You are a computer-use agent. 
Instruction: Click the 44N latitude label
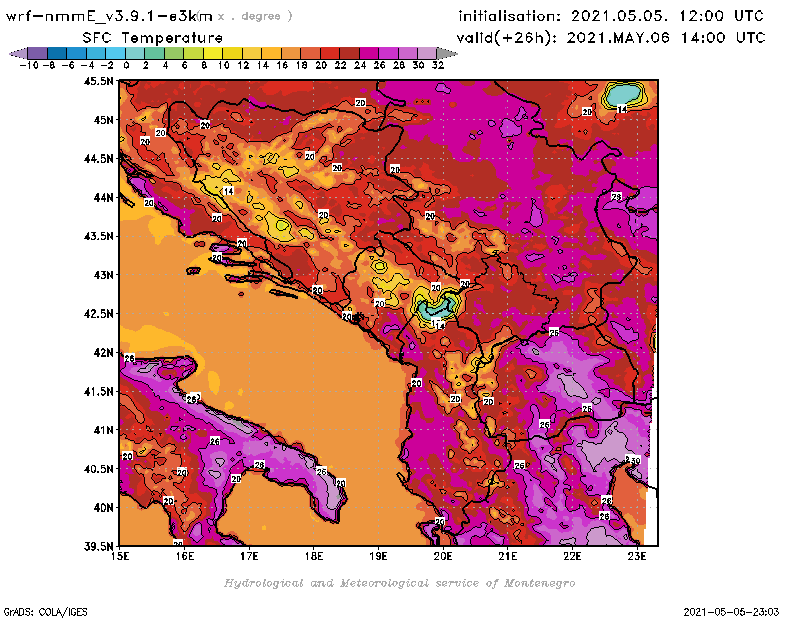pos(103,197)
